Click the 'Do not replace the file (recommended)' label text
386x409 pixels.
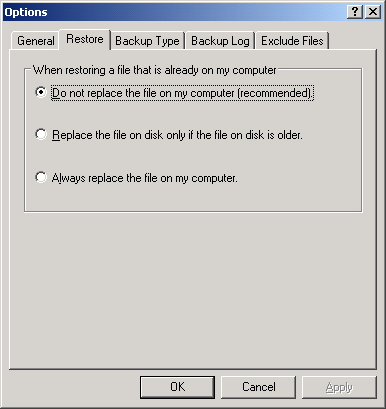pyautogui.click(x=182, y=93)
